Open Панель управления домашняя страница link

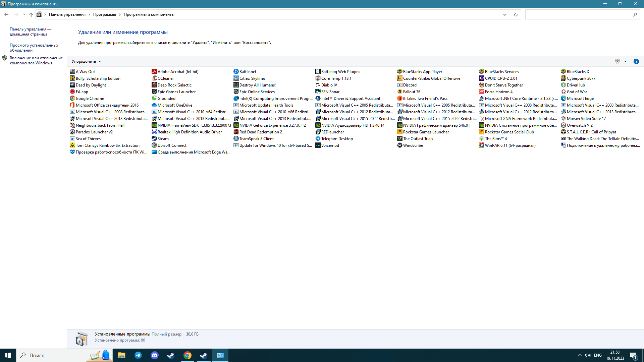tap(31, 32)
